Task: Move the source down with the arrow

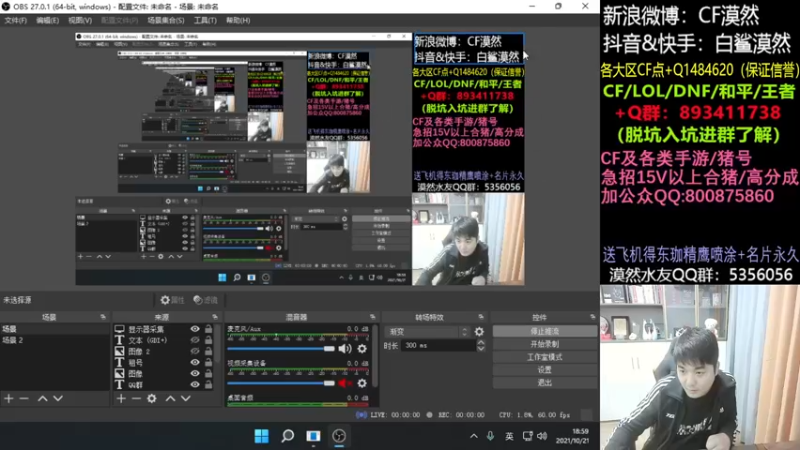Action: pyautogui.click(x=186, y=398)
